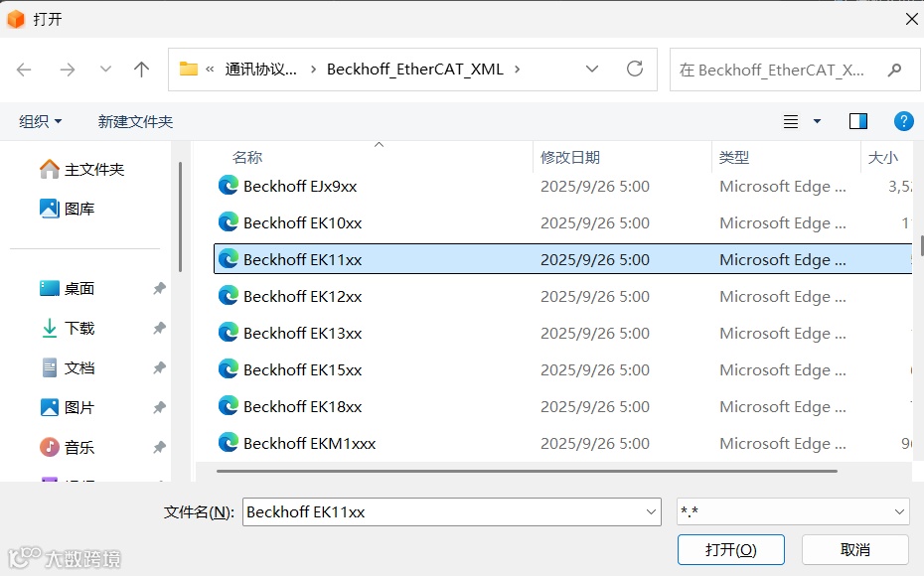Image resolution: width=924 pixels, height=576 pixels.
Task: Open address bar history dropdown
Action: 592,69
